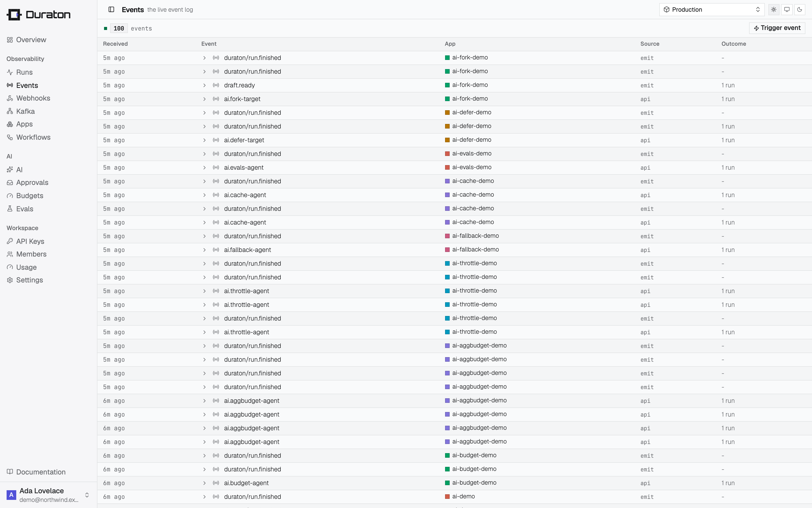Click api source in ai.evals-agent row
812x508 pixels.
pos(645,168)
